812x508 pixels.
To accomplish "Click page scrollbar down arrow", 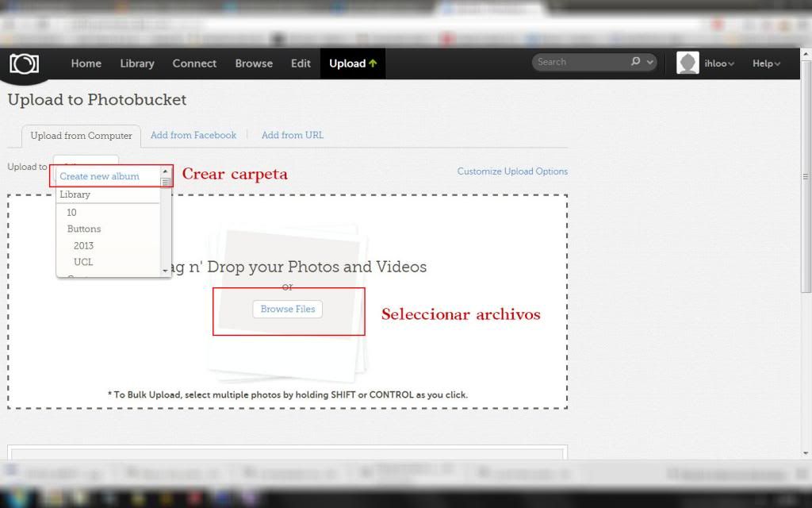I will click(806, 453).
